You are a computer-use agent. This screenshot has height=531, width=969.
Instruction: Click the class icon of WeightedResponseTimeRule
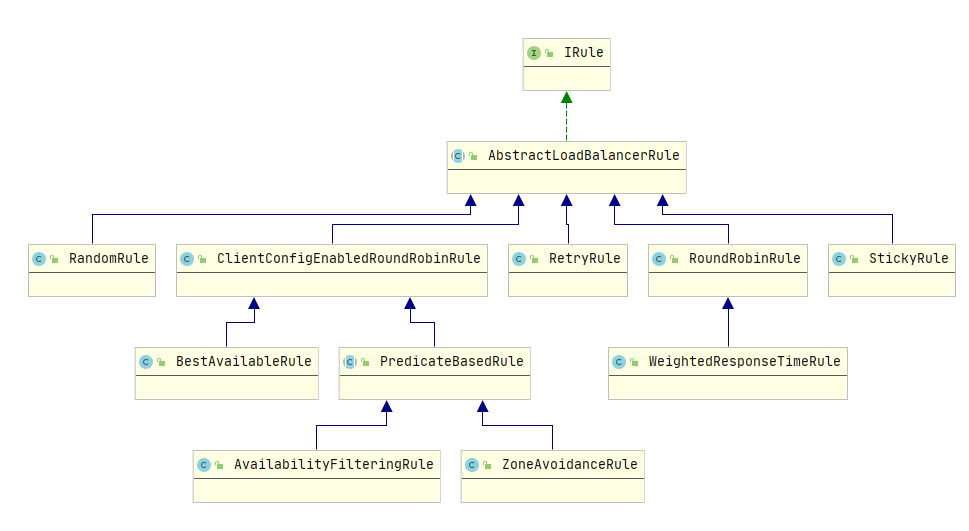619,362
